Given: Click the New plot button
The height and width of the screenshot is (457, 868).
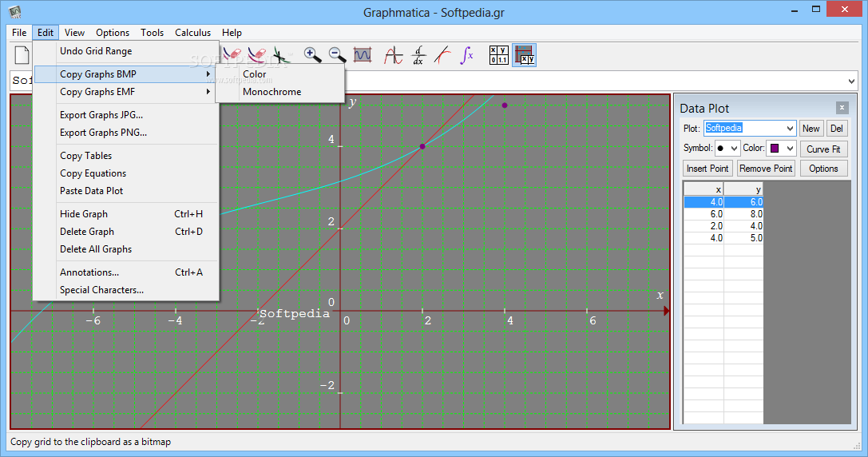Looking at the screenshot, I should pyautogui.click(x=811, y=129).
